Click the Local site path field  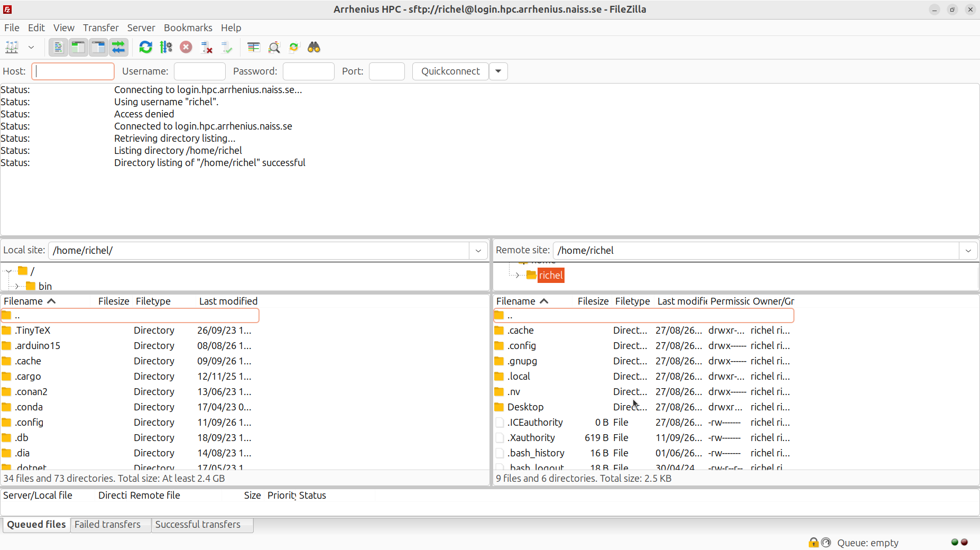click(258, 251)
